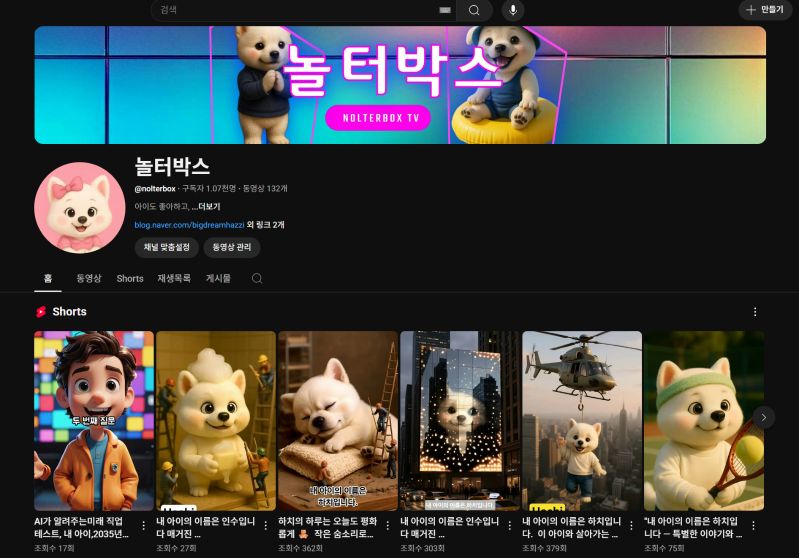Click the @nolterbox handle text

click(155, 189)
